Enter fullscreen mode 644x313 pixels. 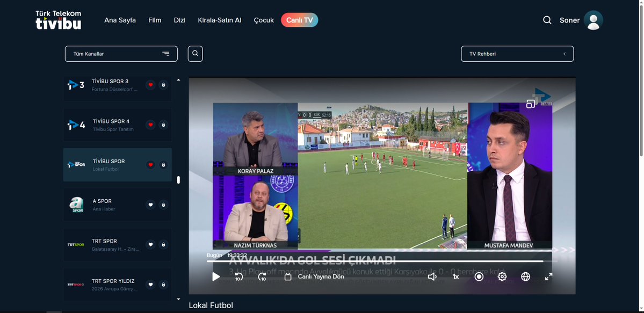[x=549, y=277]
